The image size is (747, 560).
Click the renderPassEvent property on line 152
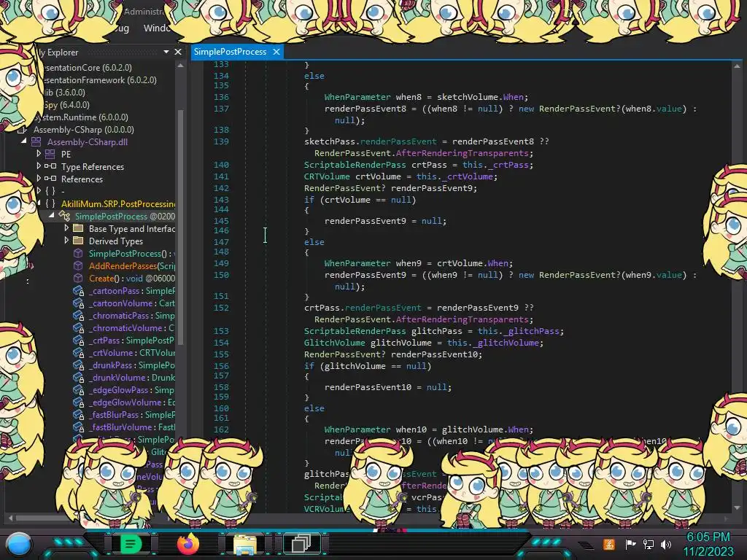point(383,308)
